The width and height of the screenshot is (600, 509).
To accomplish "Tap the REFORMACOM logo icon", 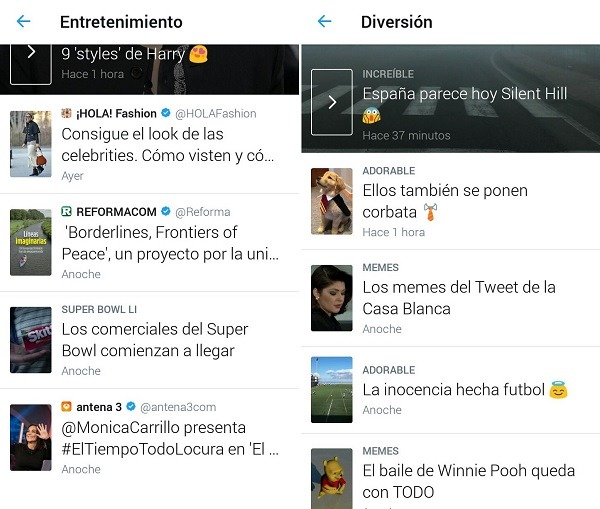I will point(67,212).
